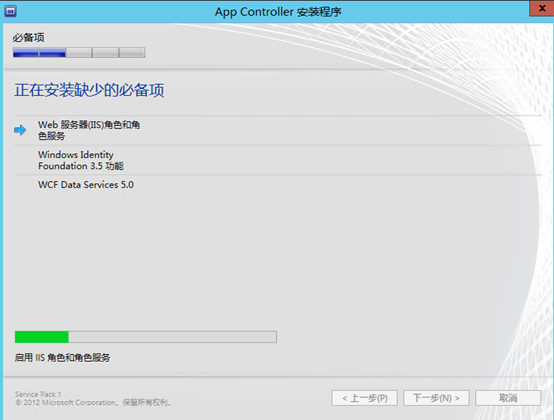
Task: Click the App Controller 安装程序 title bar
Action: click(278, 12)
